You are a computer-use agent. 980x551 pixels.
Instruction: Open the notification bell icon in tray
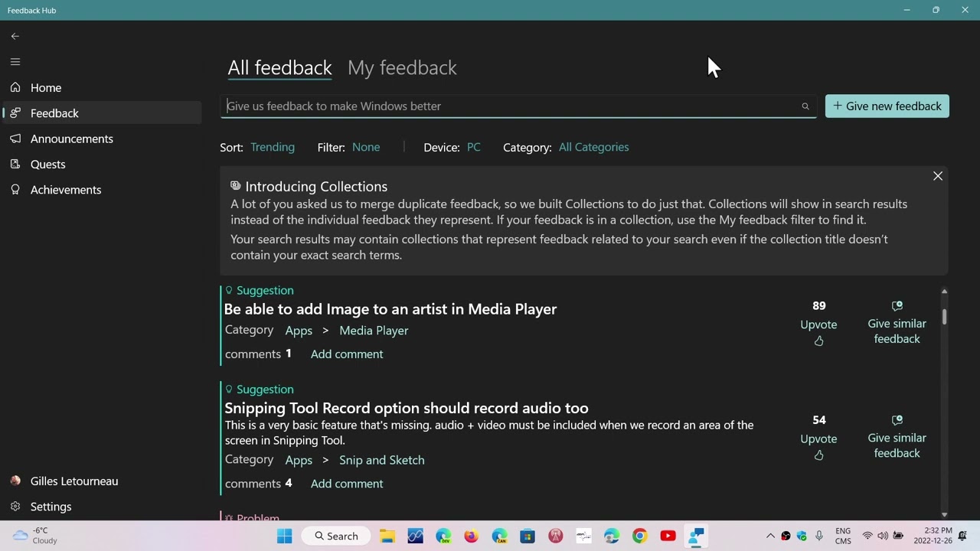click(963, 536)
